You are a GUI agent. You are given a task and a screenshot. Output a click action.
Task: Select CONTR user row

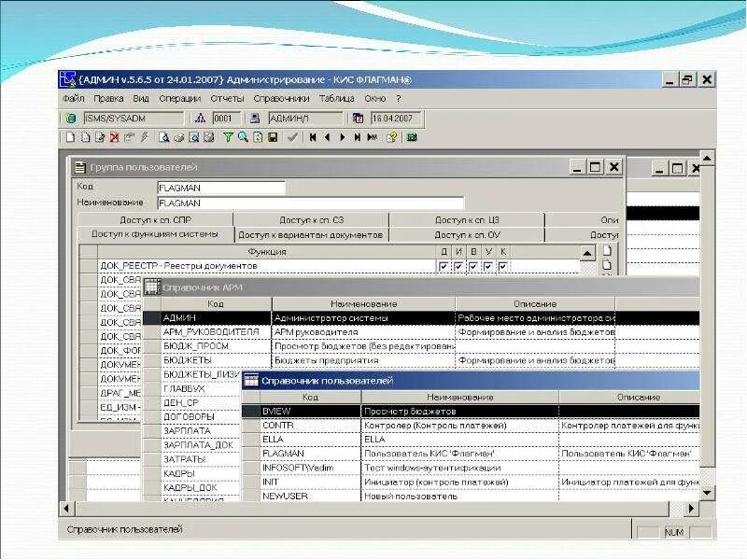471,426
